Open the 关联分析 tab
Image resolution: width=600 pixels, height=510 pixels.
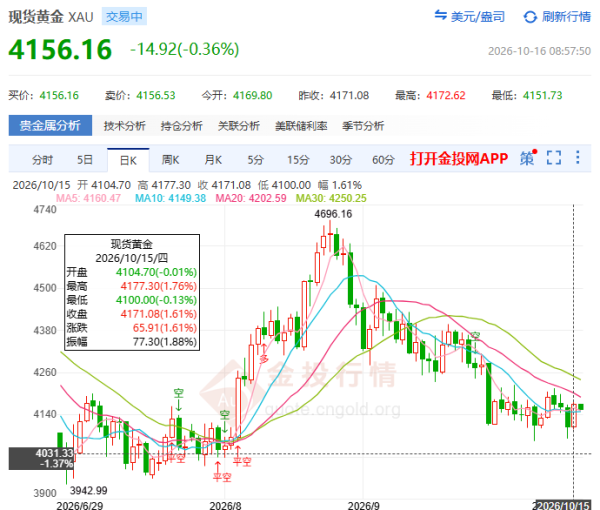(x=239, y=126)
